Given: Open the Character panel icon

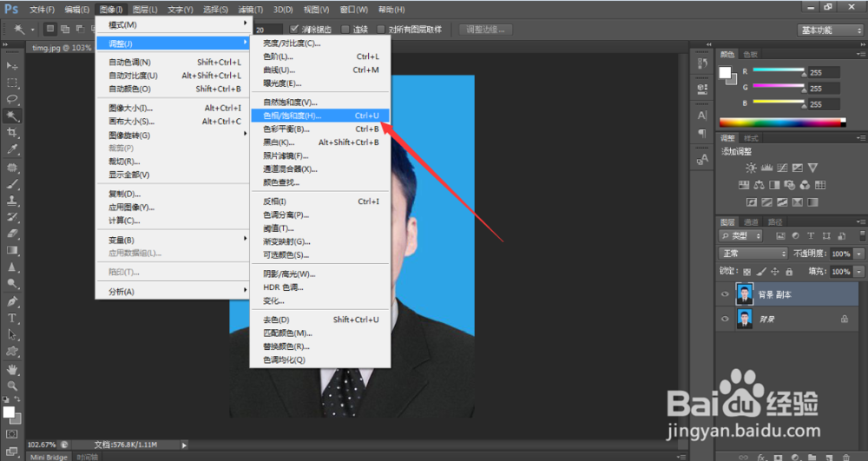Looking at the screenshot, I should point(702,115).
